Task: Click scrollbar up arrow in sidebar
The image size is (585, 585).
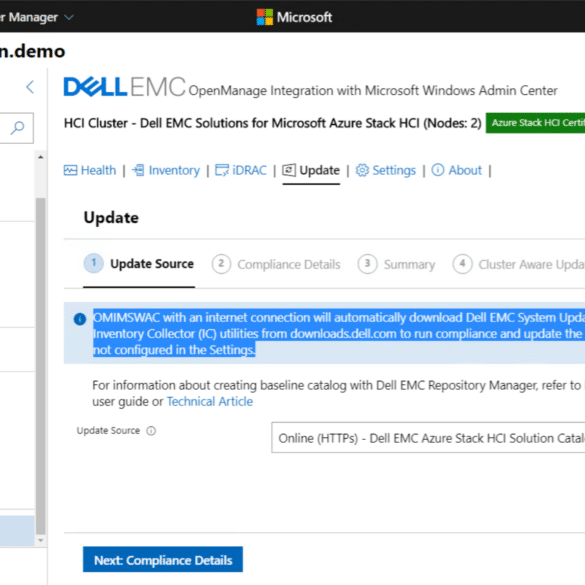Action: point(41,157)
